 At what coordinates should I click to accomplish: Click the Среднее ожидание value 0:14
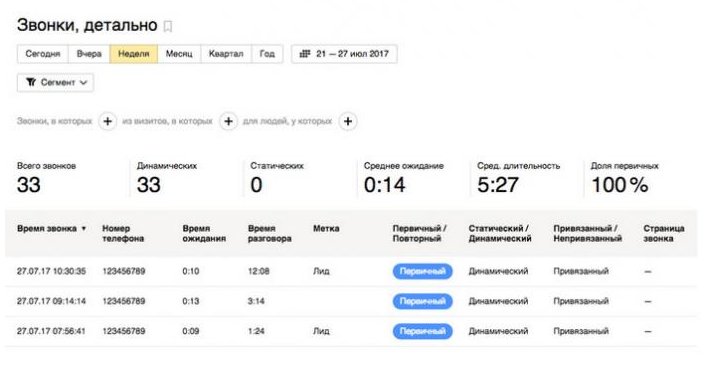(385, 185)
